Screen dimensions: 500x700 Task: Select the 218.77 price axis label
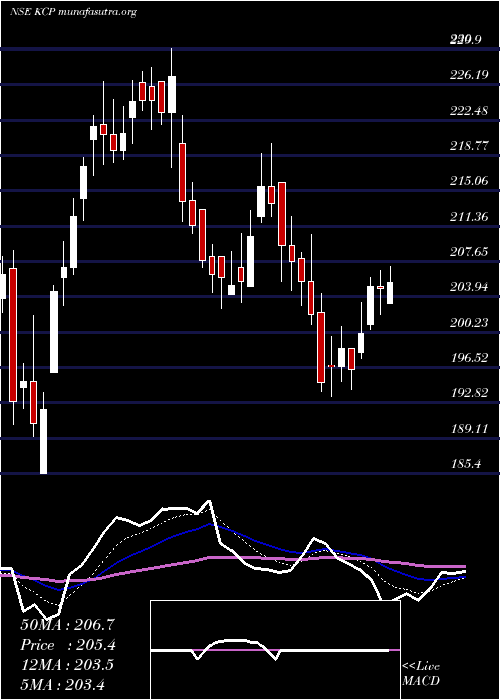[x=469, y=146]
